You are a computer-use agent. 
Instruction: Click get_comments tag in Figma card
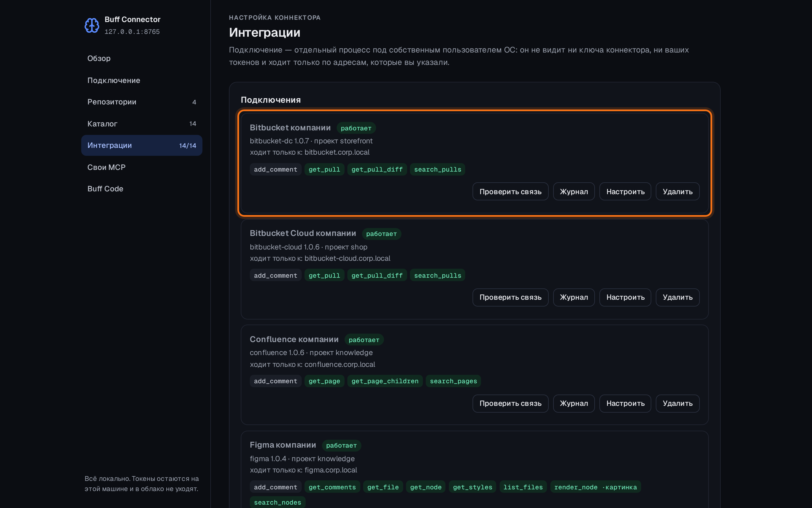(332, 487)
